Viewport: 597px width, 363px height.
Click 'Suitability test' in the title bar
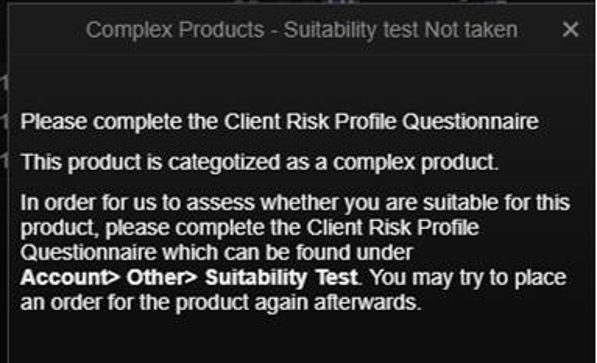pyautogui.click(x=350, y=30)
